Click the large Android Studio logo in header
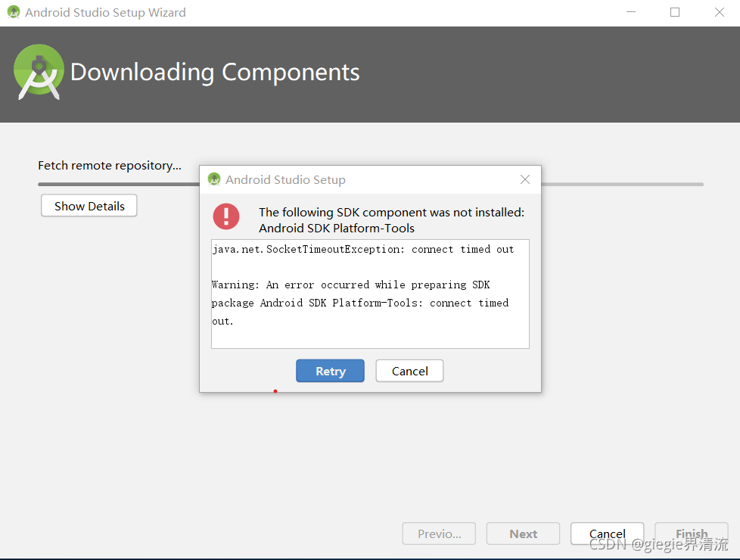Image resolution: width=740 pixels, height=560 pixels. (x=39, y=72)
